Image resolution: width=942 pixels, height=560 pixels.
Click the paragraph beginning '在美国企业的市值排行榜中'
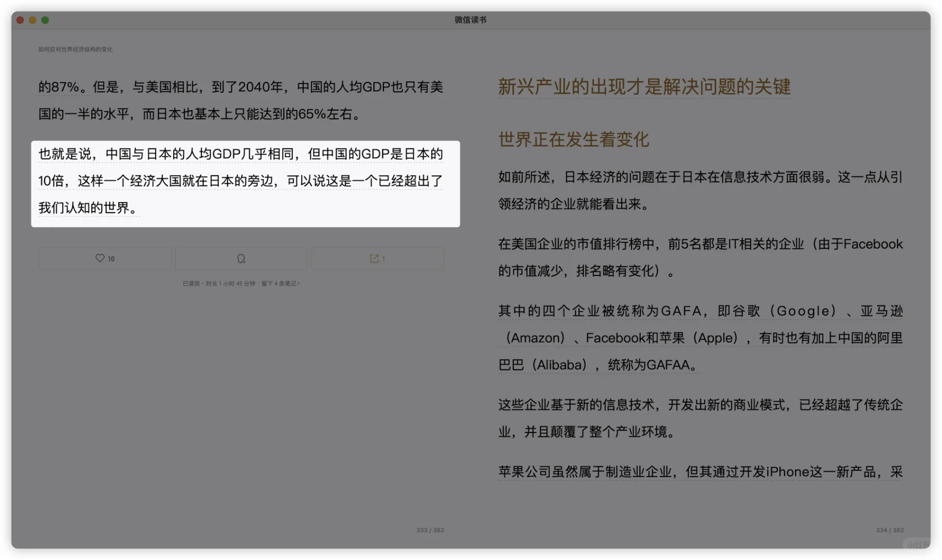[x=700, y=257]
